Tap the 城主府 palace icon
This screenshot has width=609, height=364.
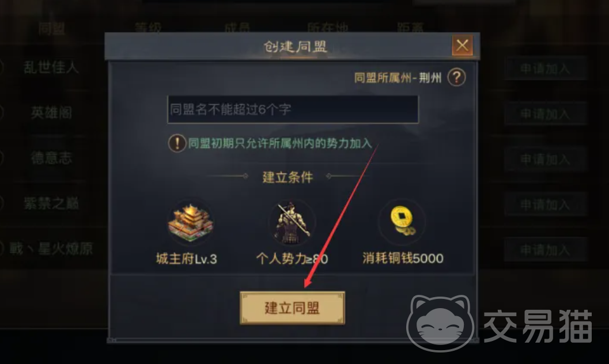[190, 223]
